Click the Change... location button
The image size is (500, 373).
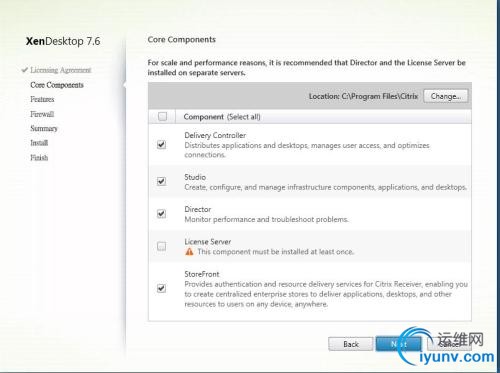446,96
